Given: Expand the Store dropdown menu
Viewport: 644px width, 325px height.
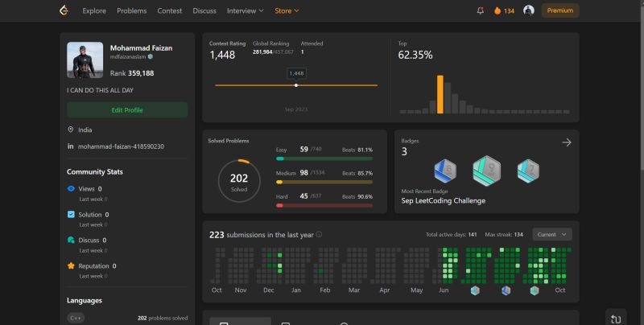Looking at the screenshot, I should 287,10.
